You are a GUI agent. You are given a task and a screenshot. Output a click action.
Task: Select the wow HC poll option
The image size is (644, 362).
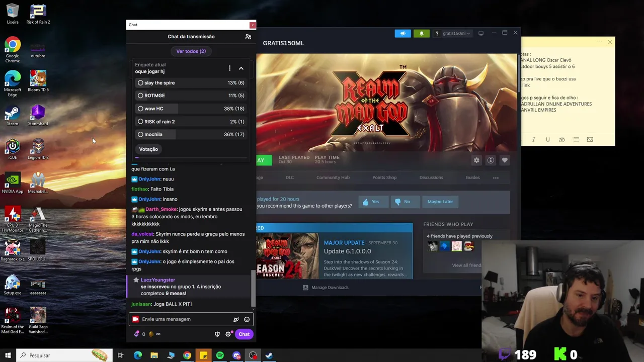point(191,109)
